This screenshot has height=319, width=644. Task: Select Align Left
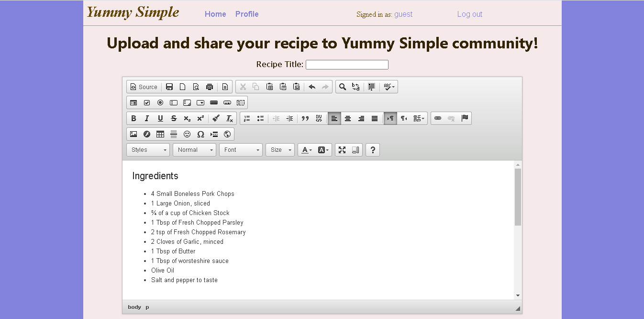tap(334, 118)
